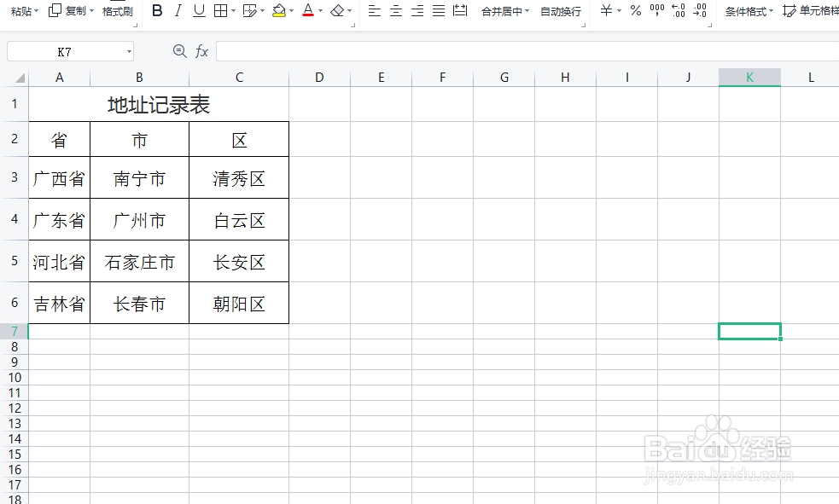839x504 pixels.
Task: Select cell 吉林省
Action: [x=60, y=303]
